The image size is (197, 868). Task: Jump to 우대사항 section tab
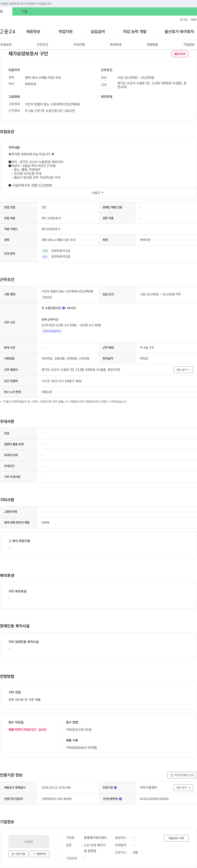(79, 45)
